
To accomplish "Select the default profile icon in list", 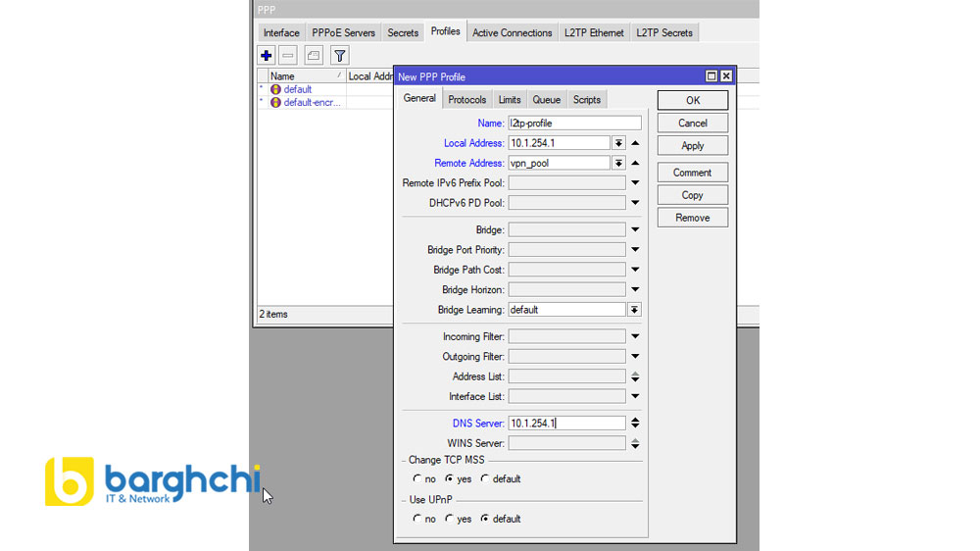I will tap(275, 89).
